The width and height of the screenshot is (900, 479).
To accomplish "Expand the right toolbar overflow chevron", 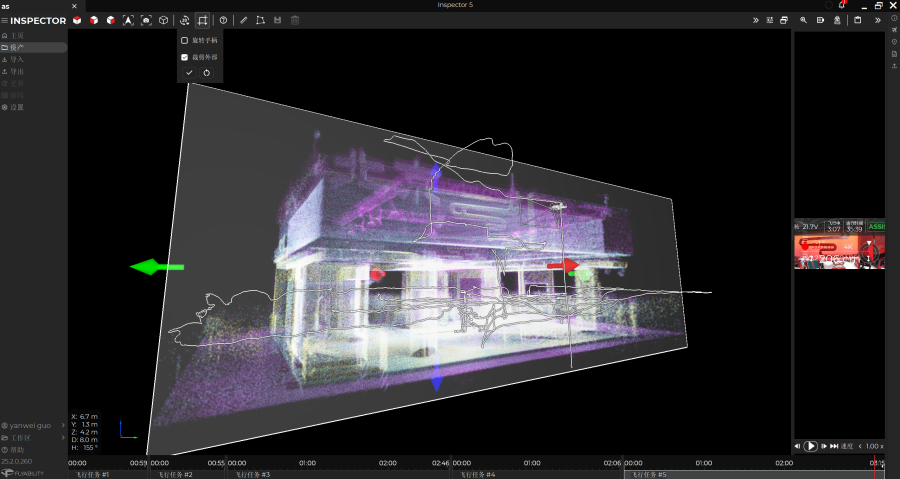I will pos(878,20).
